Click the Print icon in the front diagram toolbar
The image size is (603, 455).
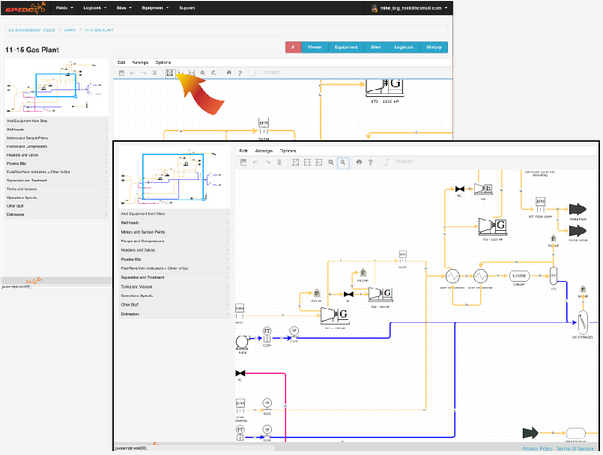(x=359, y=162)
